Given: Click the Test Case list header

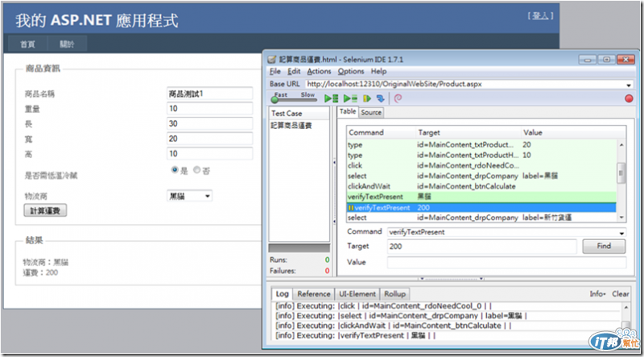Looking at the screenshot, I should pyautogui.click(x=299, y=113).
